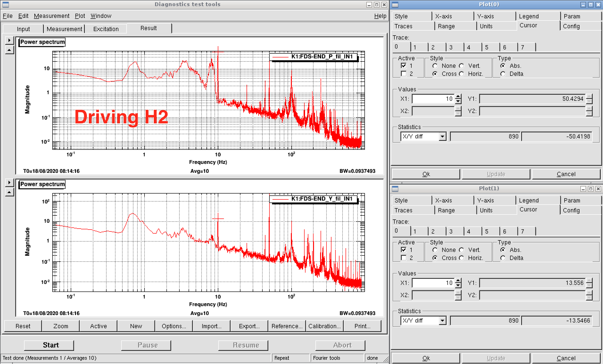The width and height of the screenshot is (603, 364).
Task: Click the K1:FDS-END_Y_fil_IN1 legend entry
Action: 314,199
